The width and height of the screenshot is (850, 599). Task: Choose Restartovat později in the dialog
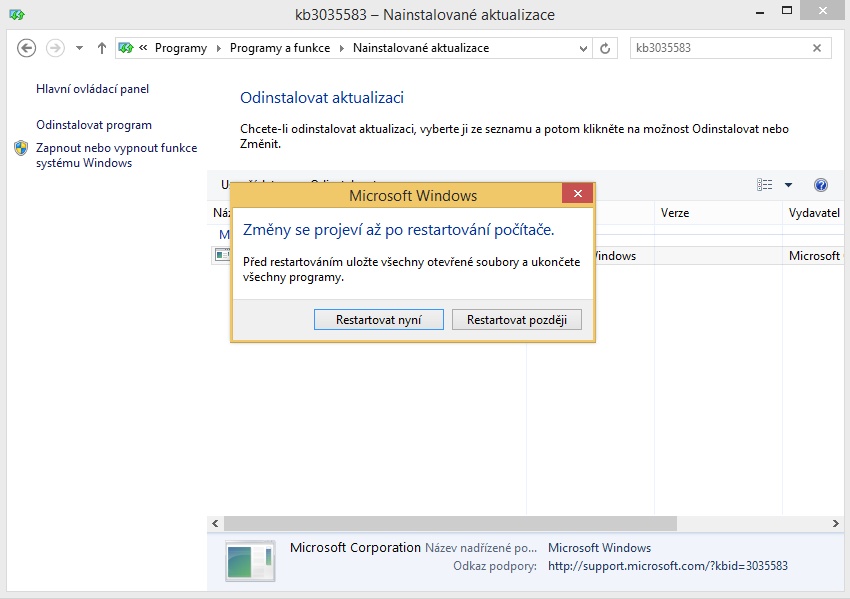click(x=517, y=320)
